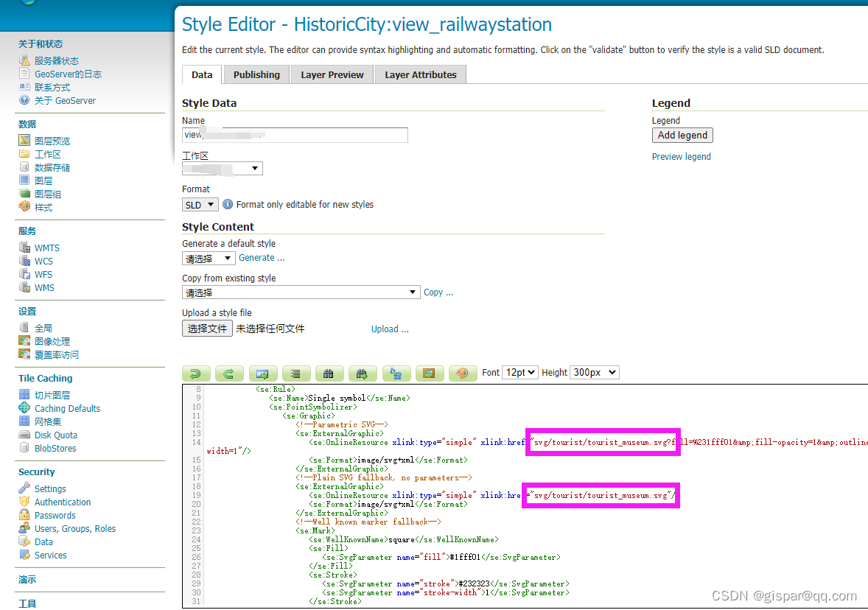The height and width of the screenshot is (610, 868).
Task: Click the info icon beside Format dropdown
Action: [x=228, y=204]
